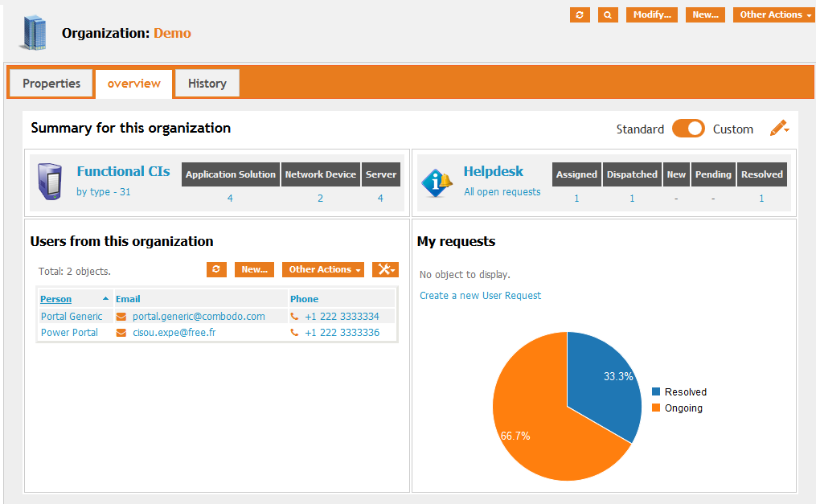Click the blue Resolved legend swatch

tap(656, 391)
